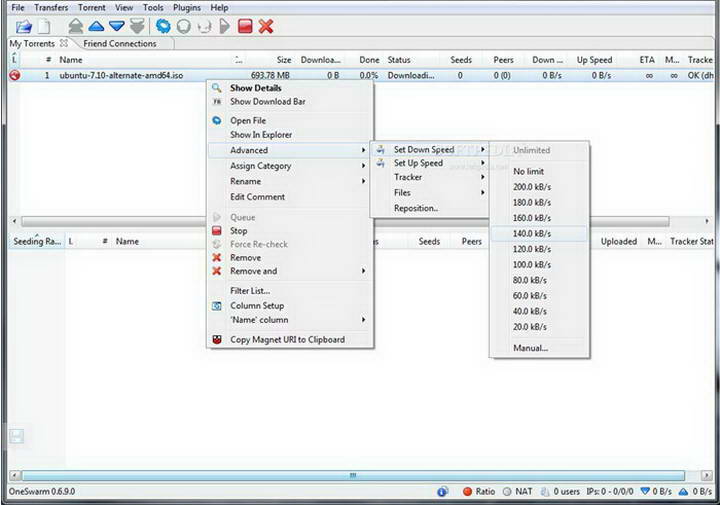The image size is (720, 505).
Task: Move torrent to top toolbar icon
Action: (x=76, y=26)
